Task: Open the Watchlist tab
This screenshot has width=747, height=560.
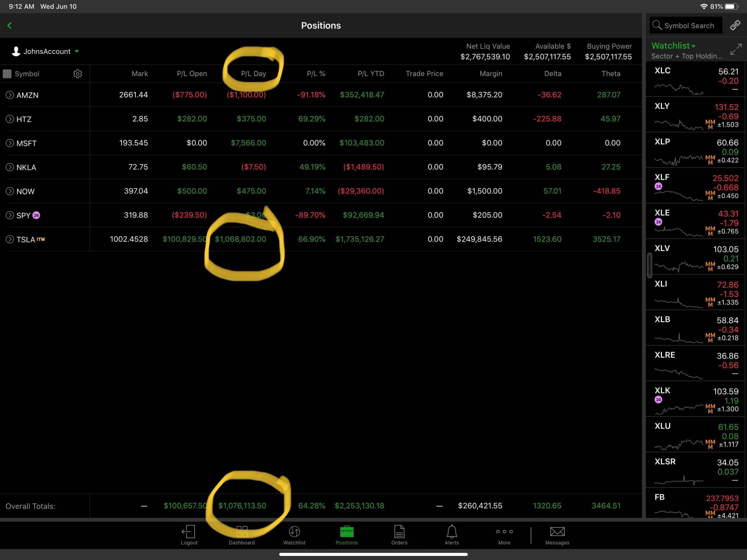Action: point(294,535)
